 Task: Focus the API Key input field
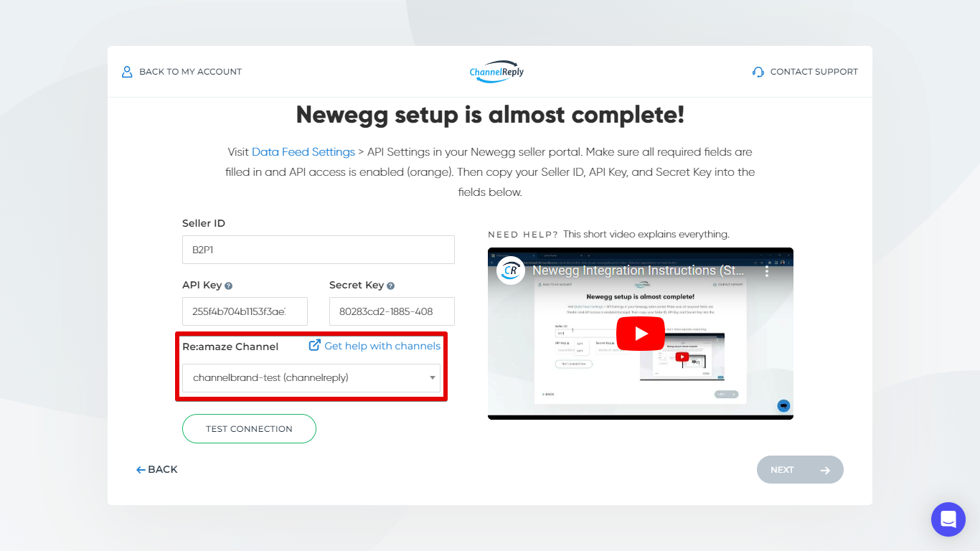coord(245,311)
